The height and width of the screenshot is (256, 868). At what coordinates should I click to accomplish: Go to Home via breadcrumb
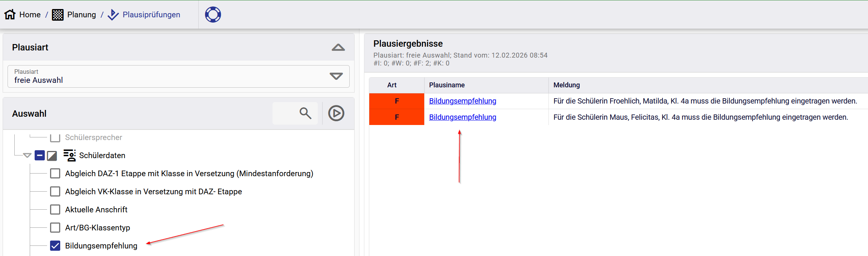click(30, 15)
